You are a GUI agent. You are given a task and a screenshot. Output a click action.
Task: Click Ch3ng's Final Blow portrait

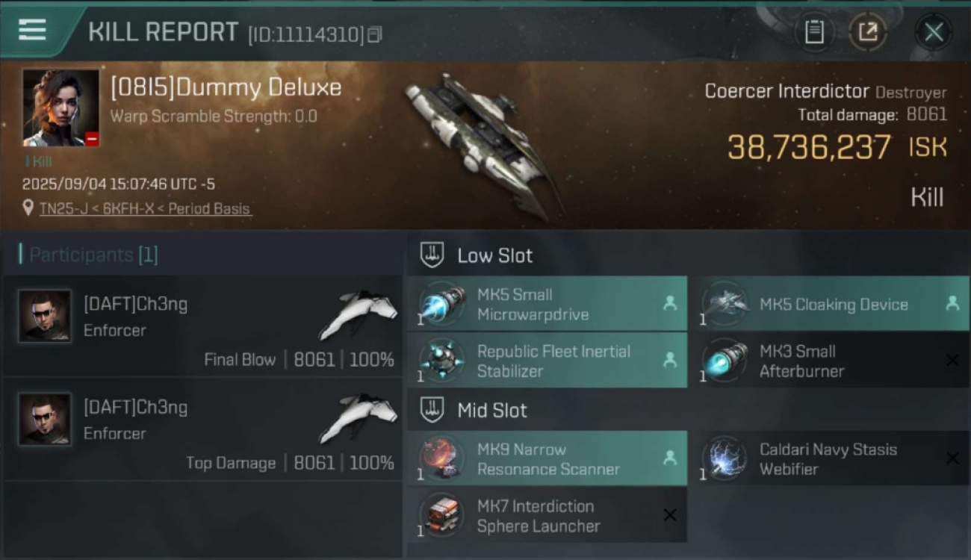pyautogui.click(x=45, y=317)
